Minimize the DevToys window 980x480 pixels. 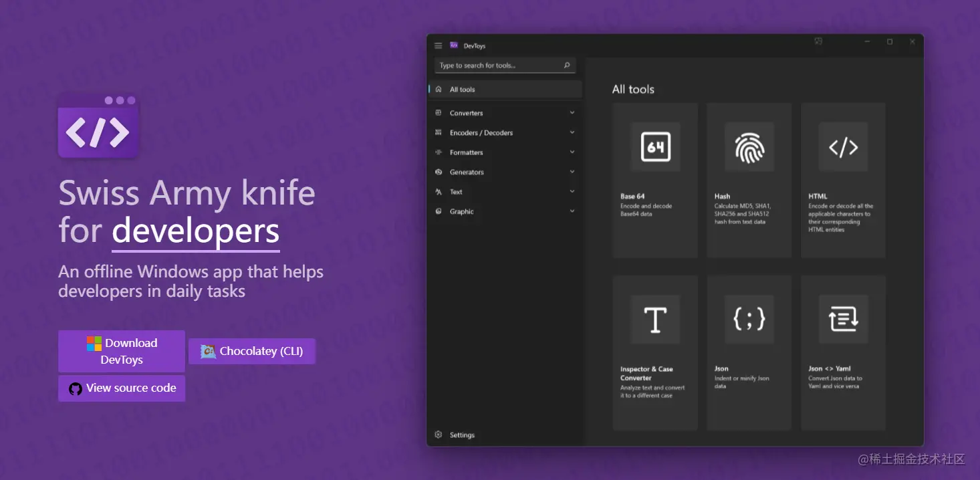[x=867, y=41]
